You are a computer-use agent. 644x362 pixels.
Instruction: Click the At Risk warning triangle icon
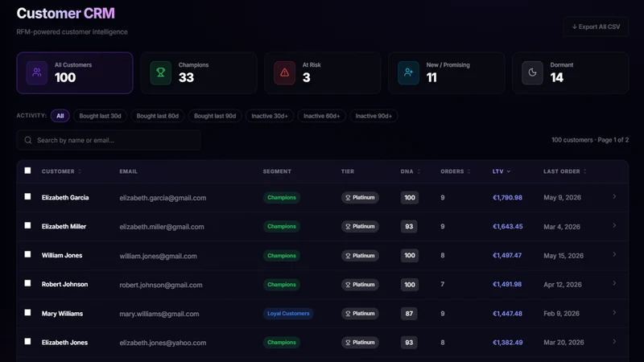coord(285,72)
